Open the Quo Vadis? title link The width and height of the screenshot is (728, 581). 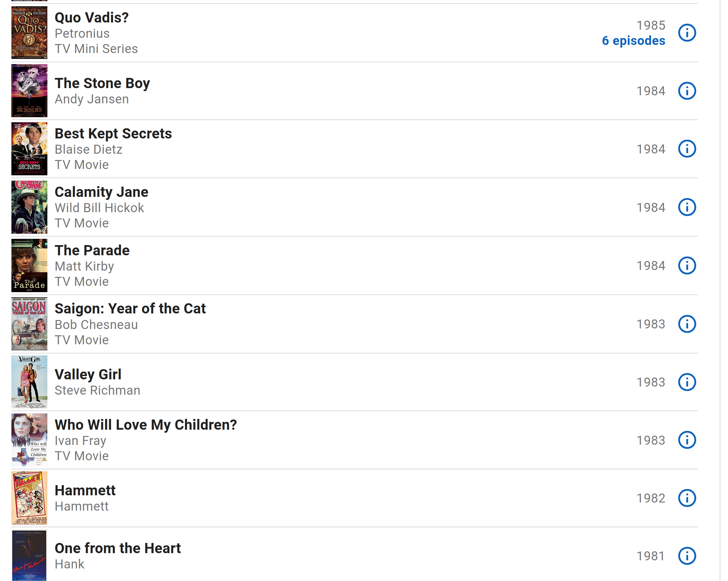point(91,18)
